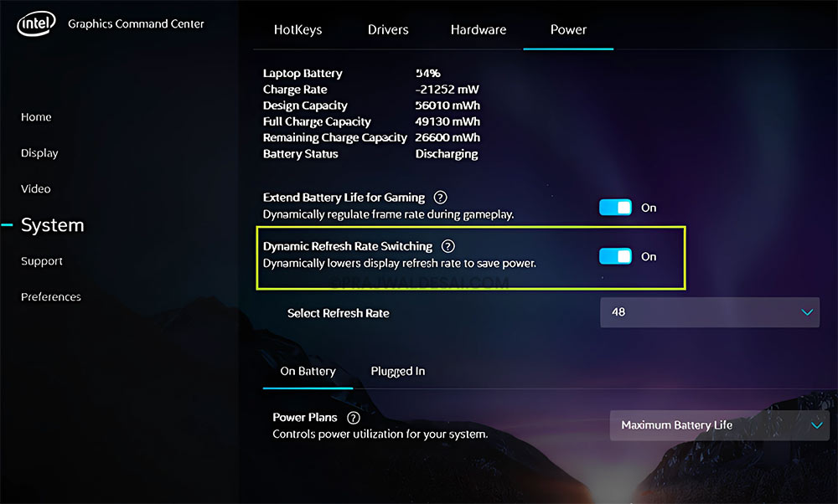838x504 pixels.
Task: Turn off Dynamic Refresh Rate Switching
Action: (614, 257)
